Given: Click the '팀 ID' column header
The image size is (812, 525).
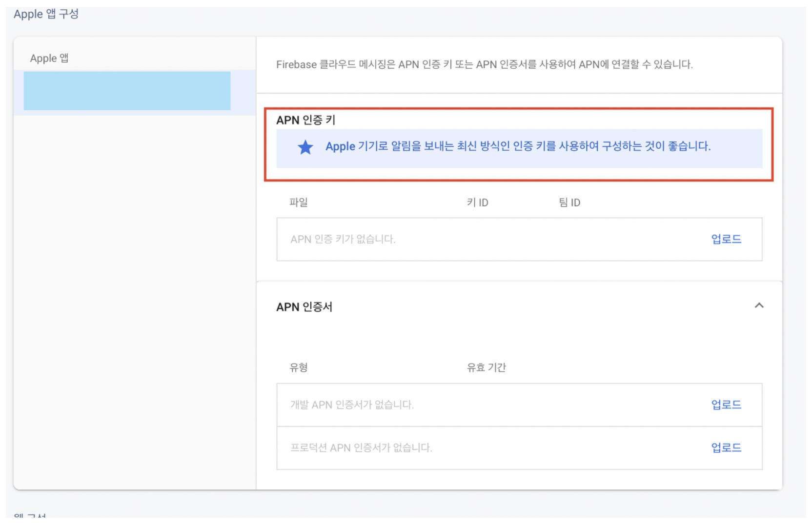Looking at the screenshot, I should point(569,202).
